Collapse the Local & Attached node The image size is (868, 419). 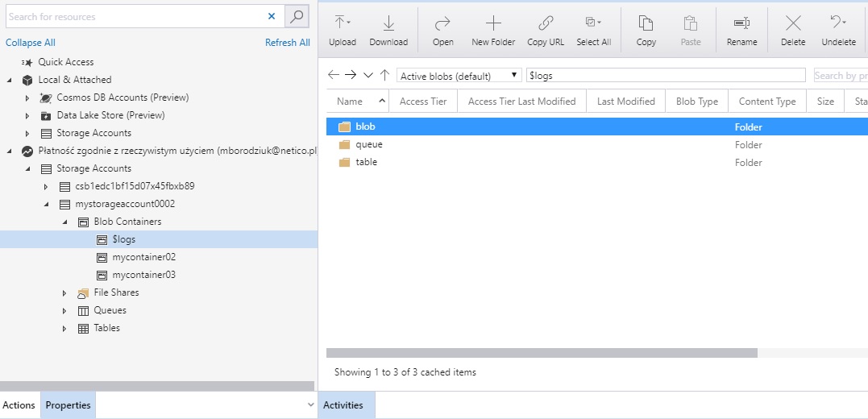[x=10, y=80]
